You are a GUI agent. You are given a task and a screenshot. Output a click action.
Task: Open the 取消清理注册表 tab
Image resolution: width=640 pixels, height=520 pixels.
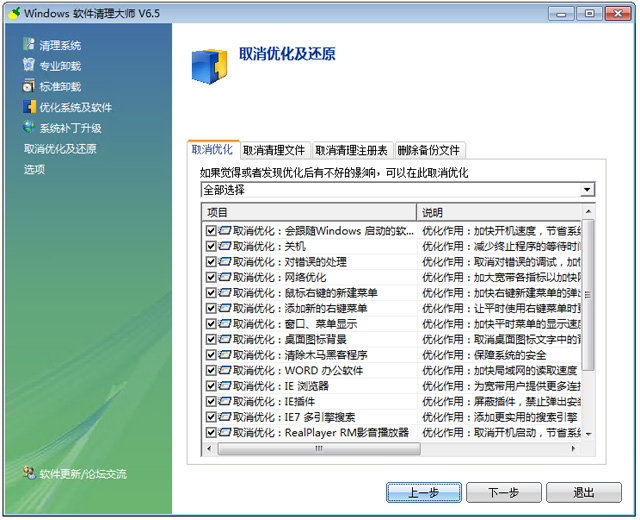coord(351,150)
